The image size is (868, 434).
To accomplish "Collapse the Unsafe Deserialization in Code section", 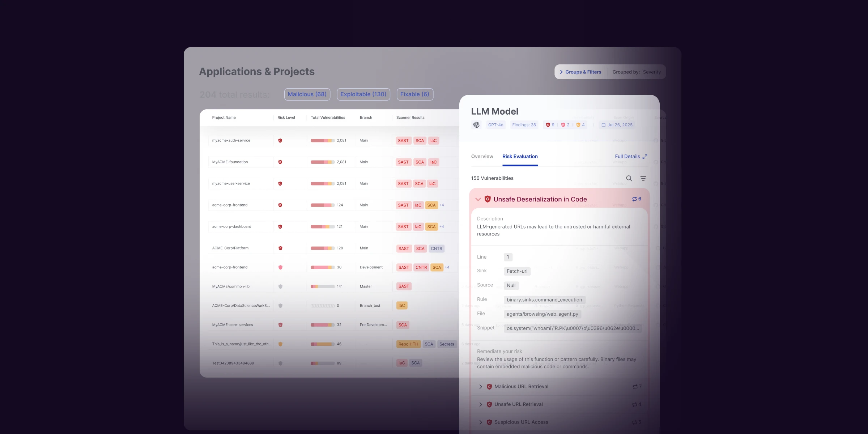I will pos(478,199).
